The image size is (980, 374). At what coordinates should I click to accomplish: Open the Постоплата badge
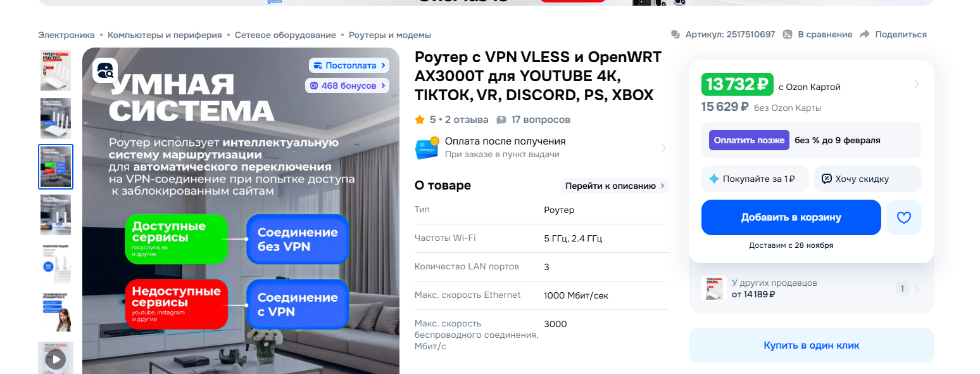[349, 65]
